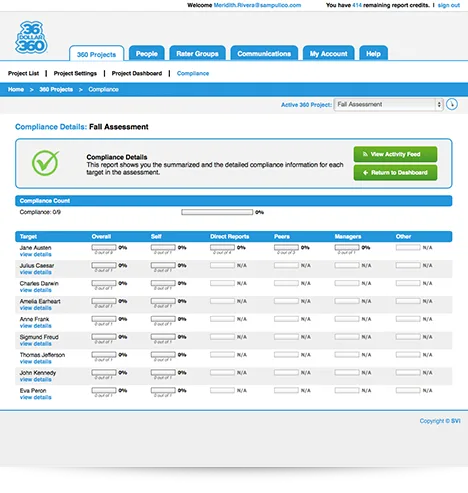Click the arrow icon on Return to Dashboard
This screenshot has height=493, width=468.
365,172
